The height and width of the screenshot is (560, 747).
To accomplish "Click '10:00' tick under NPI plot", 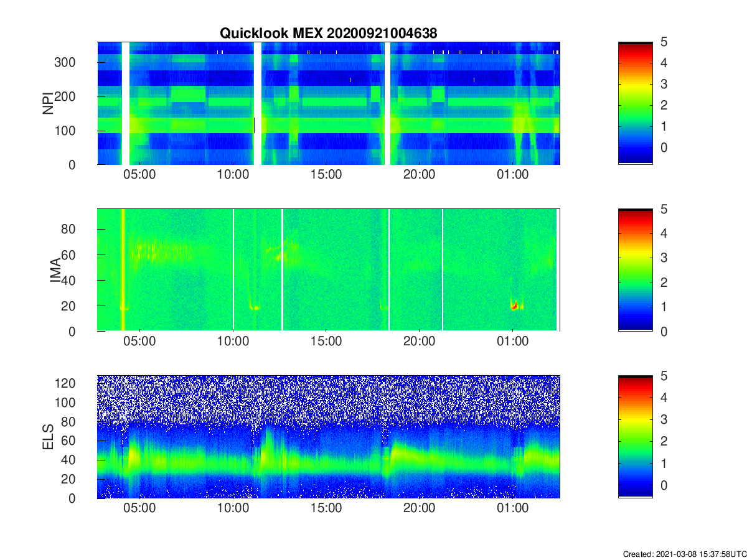I will [233, 175].
